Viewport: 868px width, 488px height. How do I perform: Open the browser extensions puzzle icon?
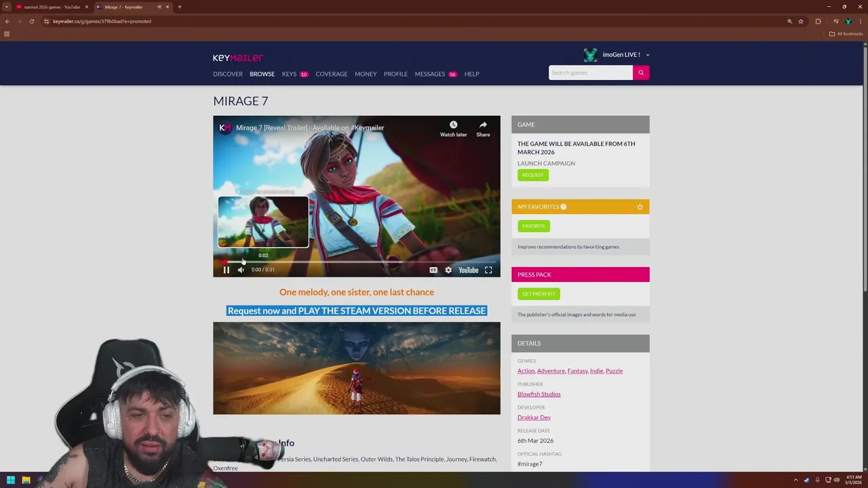(818, 21)
